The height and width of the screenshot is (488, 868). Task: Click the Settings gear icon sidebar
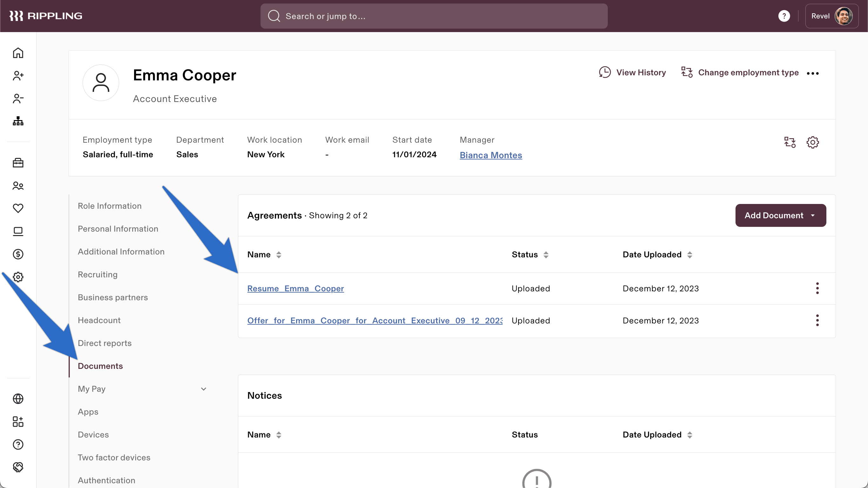[x=18, y=276]
